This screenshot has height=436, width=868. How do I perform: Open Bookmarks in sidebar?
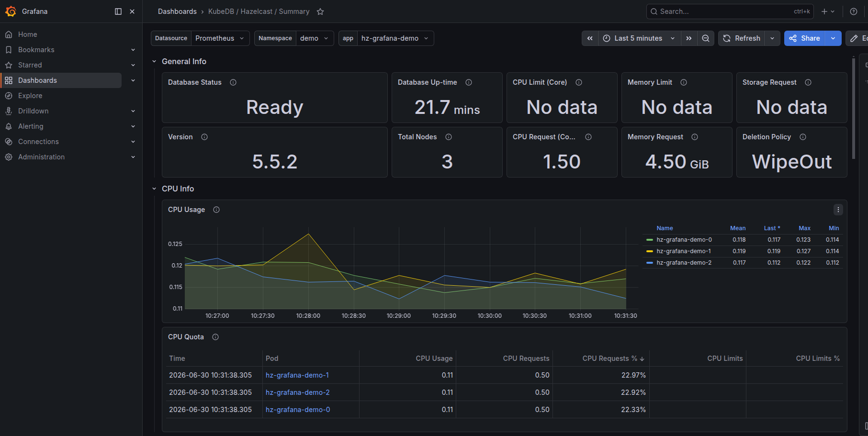coord(36,50)
